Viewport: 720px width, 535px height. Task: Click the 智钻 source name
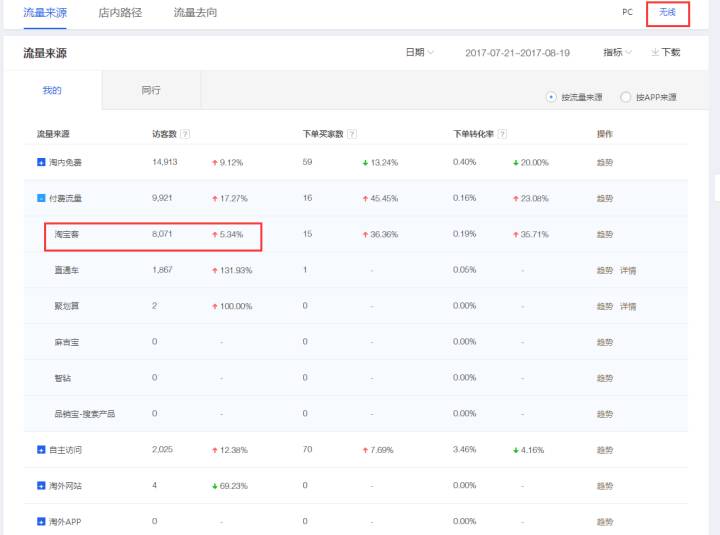coord(63,378)
